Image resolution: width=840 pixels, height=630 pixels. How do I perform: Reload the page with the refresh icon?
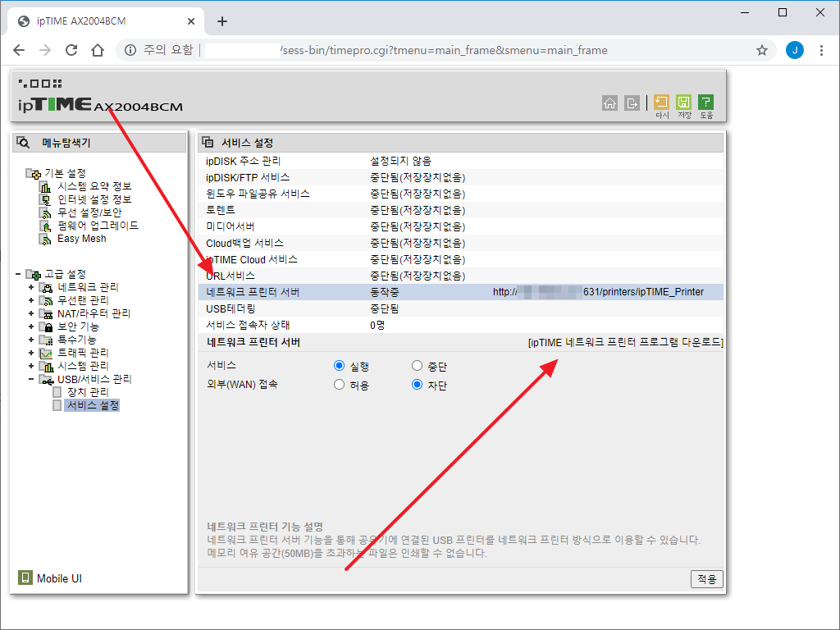[71, 50]
